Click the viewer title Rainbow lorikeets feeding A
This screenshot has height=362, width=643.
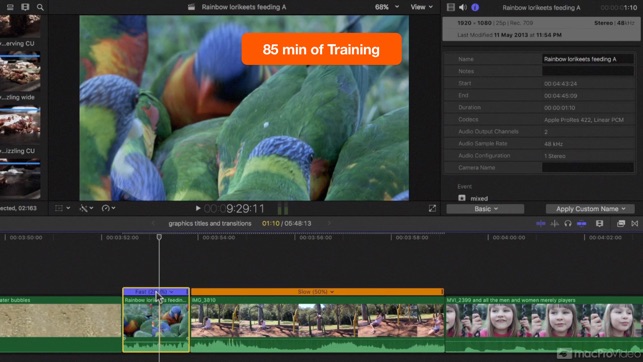click(244, 7)
